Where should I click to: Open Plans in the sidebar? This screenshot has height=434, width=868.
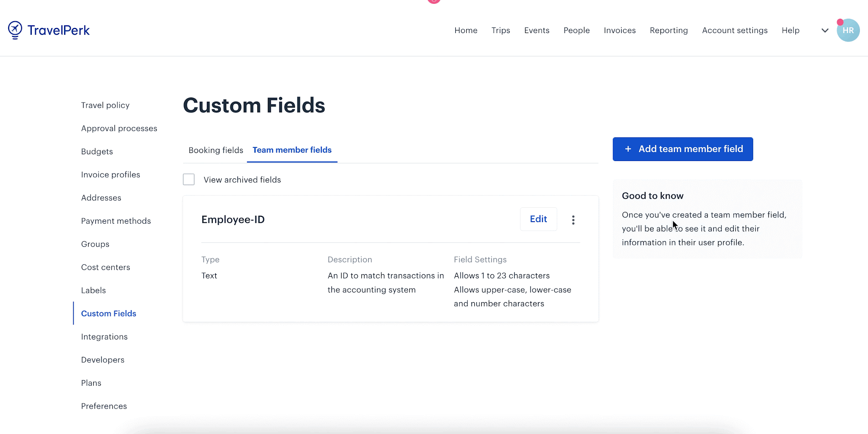coord(91,383)
